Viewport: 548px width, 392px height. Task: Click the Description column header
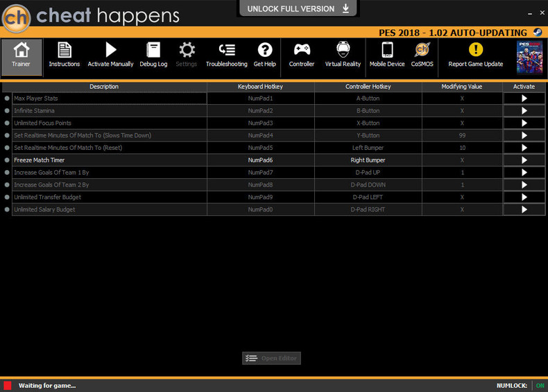tap(104, 87)
